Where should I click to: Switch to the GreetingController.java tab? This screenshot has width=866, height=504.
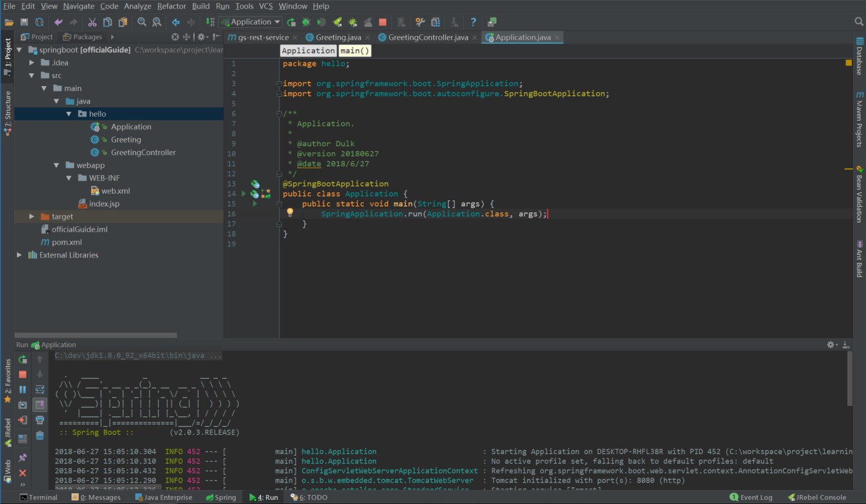point(428,37)
